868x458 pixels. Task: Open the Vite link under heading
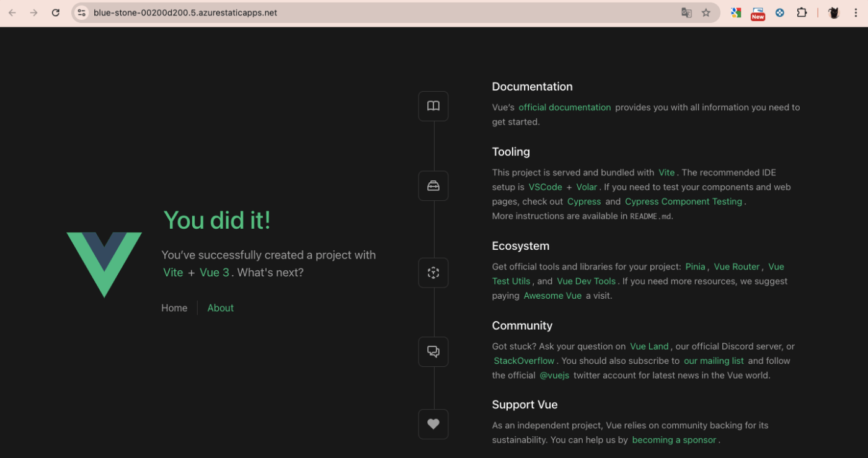point(173,273)
